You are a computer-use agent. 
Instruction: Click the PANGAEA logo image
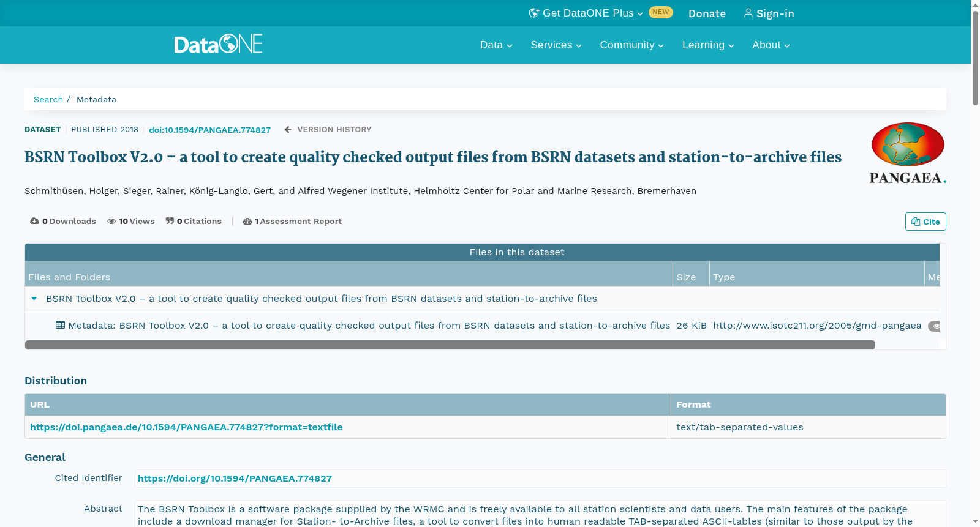(x=908, y=153)
